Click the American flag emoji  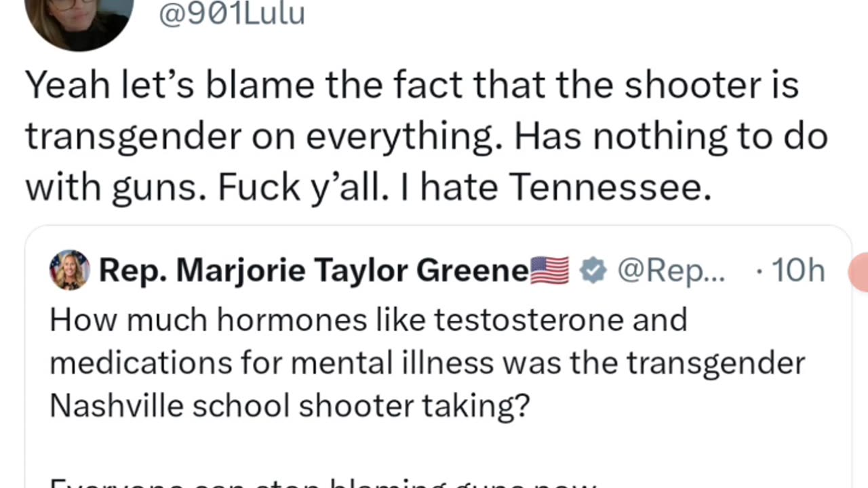pos(549,270)
